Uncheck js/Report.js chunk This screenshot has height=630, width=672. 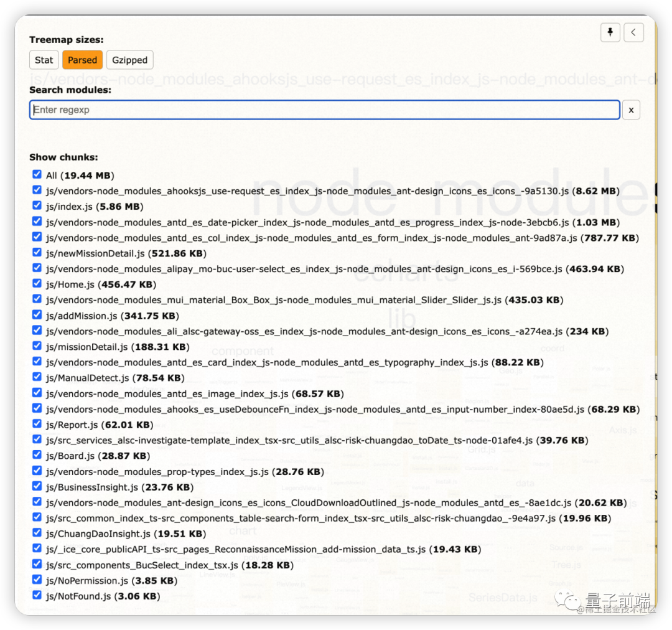click(37, 424)
